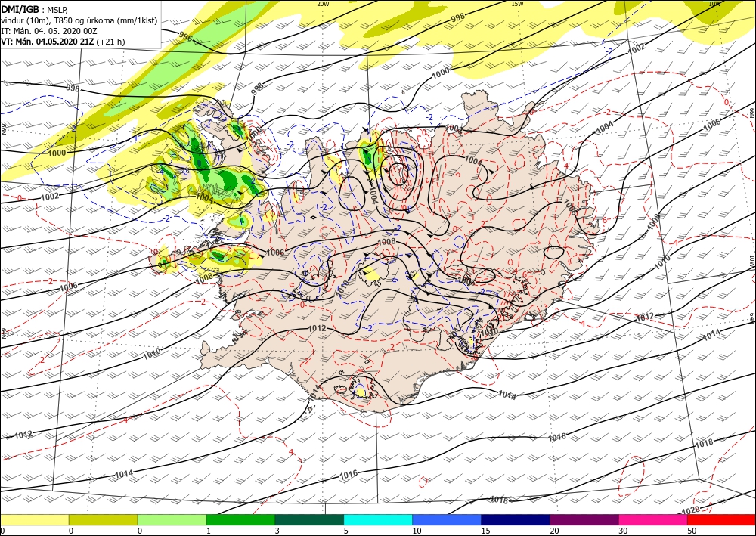Pick the cyan legend swatch

tap(378, 519)
